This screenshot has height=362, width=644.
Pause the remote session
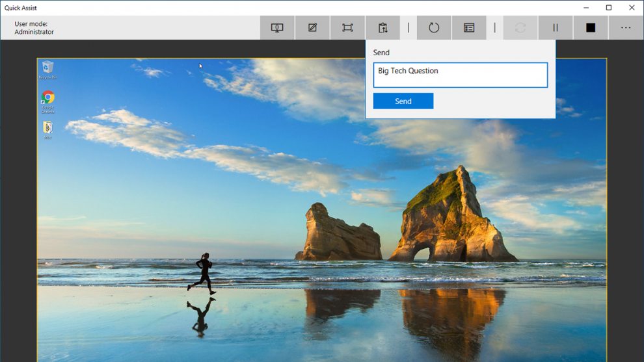tap(556, 27)
